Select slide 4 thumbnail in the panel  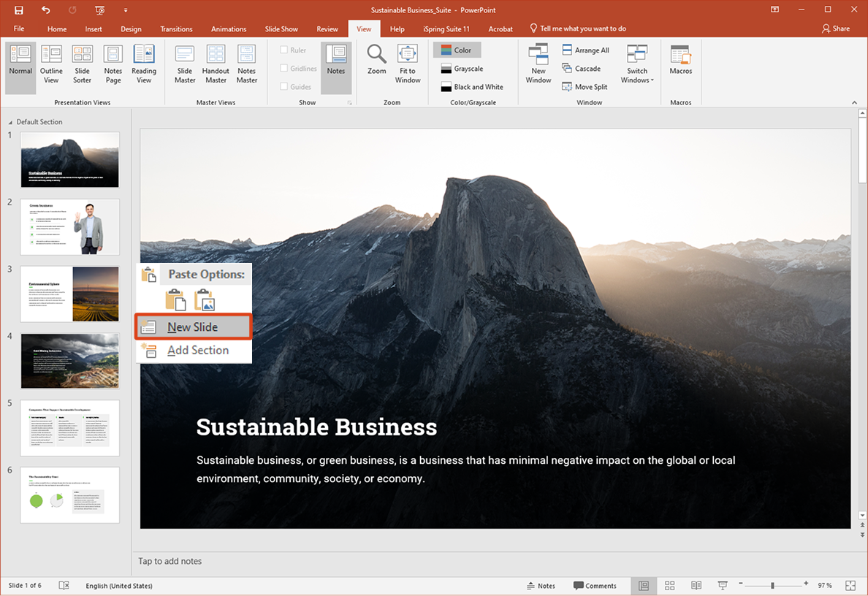click(x=69, y=360)
